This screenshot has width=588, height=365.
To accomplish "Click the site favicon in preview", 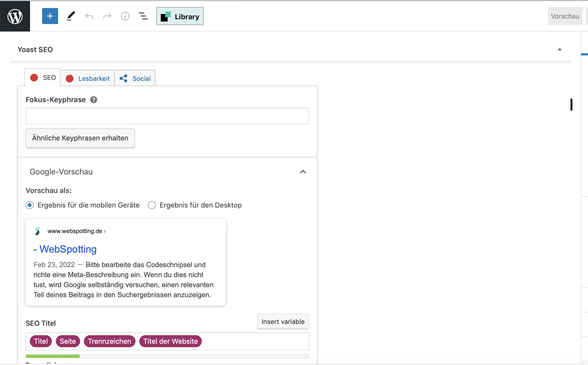I will pos(38,231).
